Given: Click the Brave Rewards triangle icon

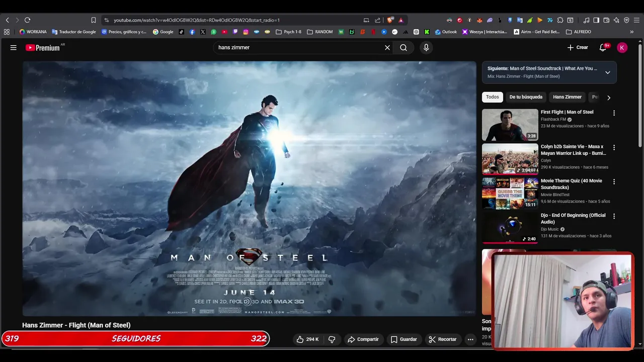Looking at the screenshot, I should [401, 20].
